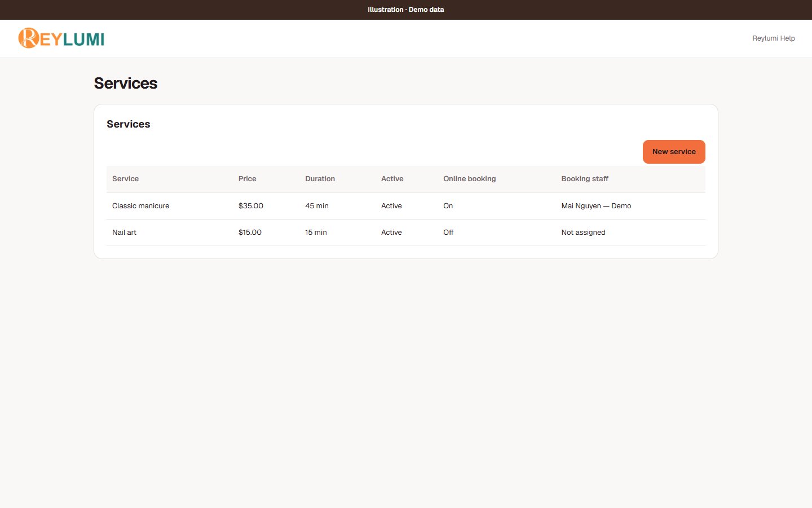Click the 45 min duration cell

pos(316,206)
